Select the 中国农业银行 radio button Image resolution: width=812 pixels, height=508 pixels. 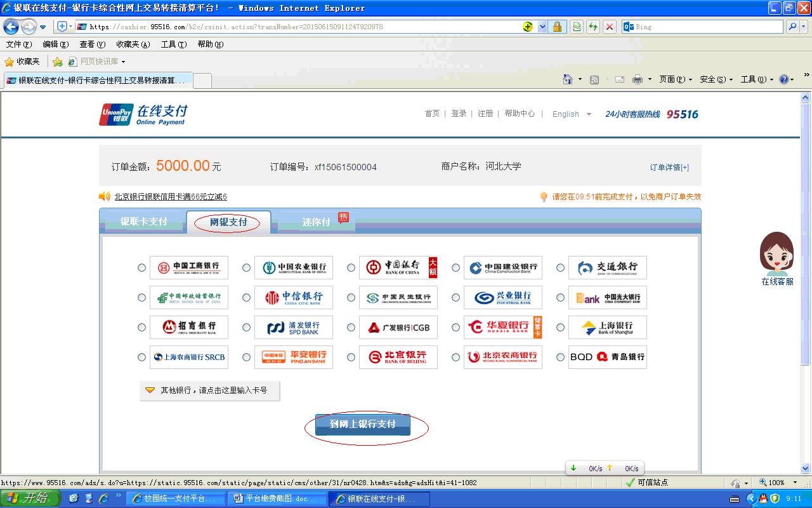coord(246,268)
